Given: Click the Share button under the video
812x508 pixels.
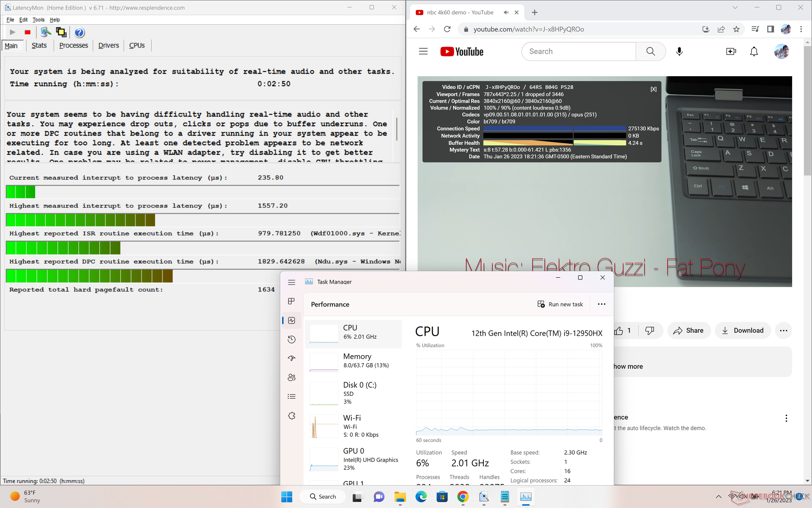Looking at the screenshot, I should point(688,331).
